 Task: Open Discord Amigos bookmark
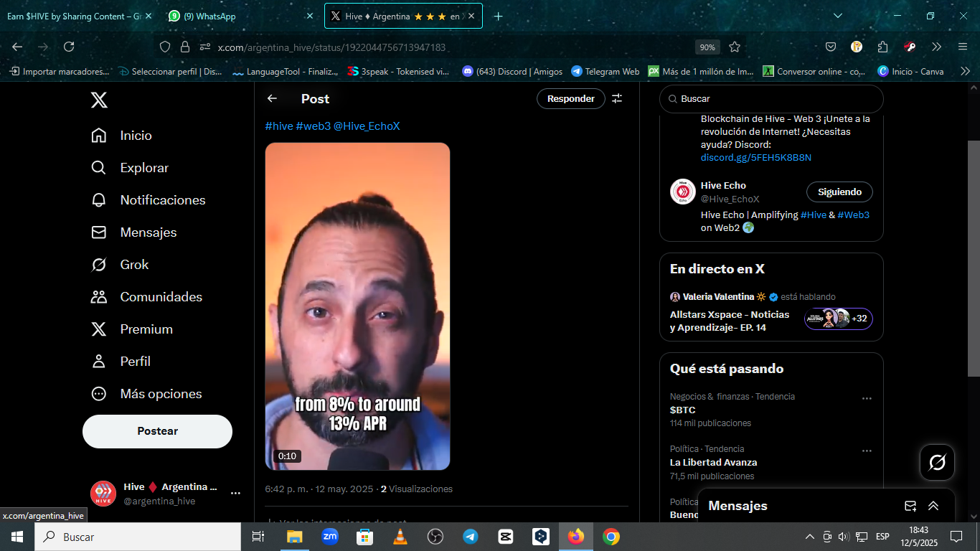pos(512,72)
